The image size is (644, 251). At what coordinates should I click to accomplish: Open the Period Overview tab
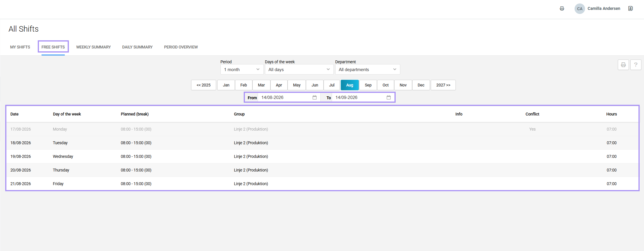pos(181,47)
